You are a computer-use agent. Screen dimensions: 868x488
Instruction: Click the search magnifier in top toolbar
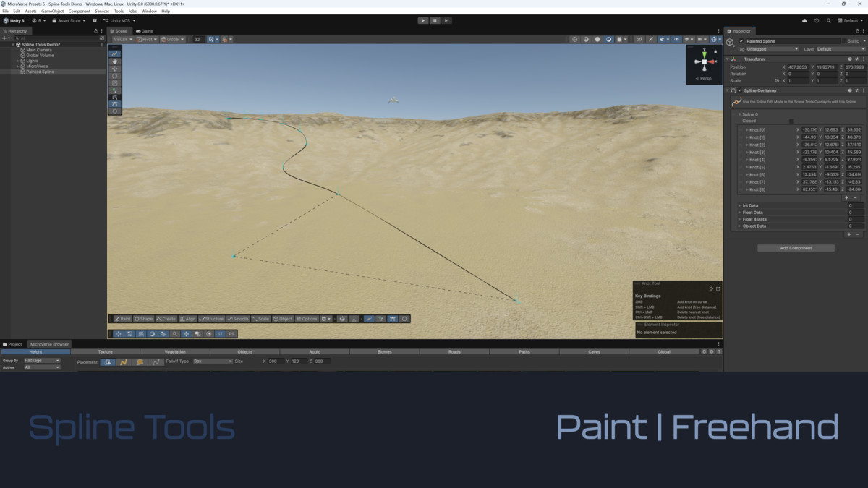[x=828, y=21]
